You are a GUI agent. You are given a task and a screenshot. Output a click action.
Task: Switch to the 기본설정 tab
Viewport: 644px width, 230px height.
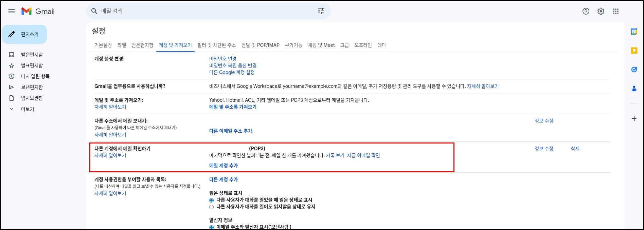tap(103, 45)
